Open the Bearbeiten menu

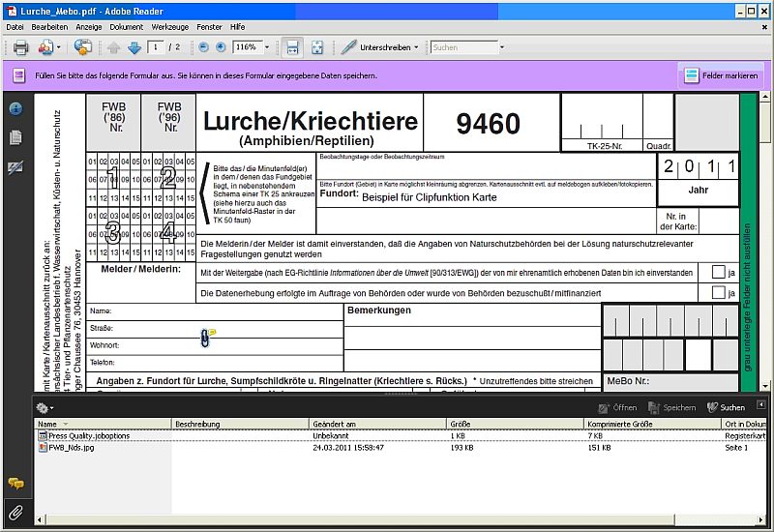coord(49,27)
